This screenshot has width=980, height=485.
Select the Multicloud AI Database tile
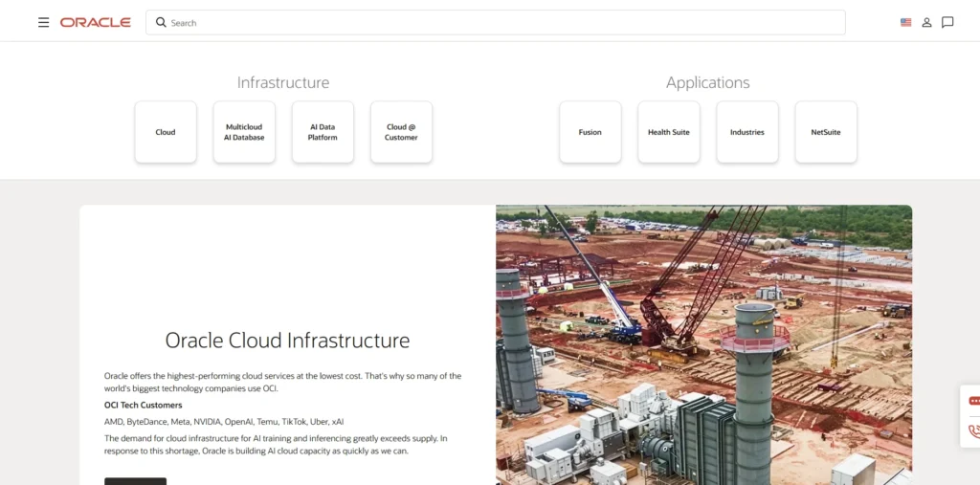(x=244, y=132)
